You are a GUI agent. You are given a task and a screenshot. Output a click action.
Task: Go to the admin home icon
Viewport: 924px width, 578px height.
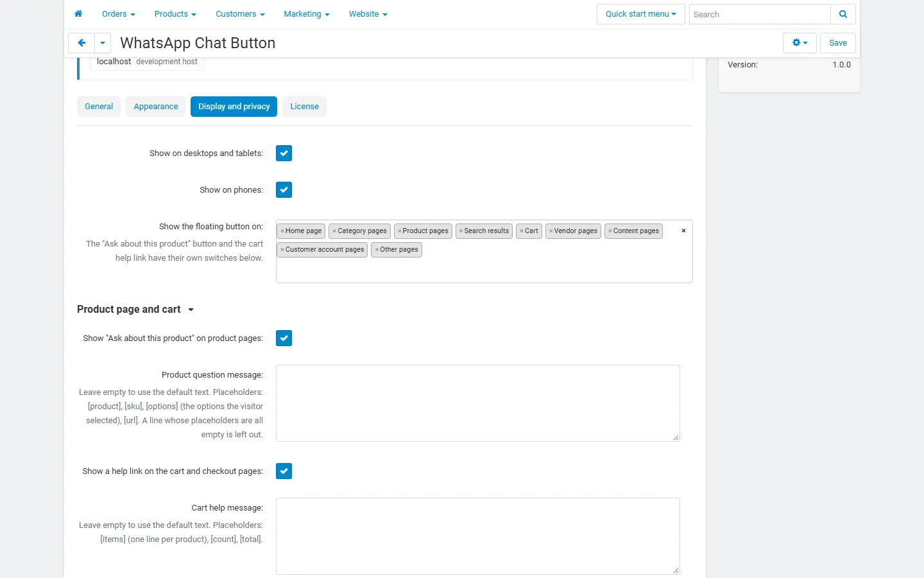point(78,14)
